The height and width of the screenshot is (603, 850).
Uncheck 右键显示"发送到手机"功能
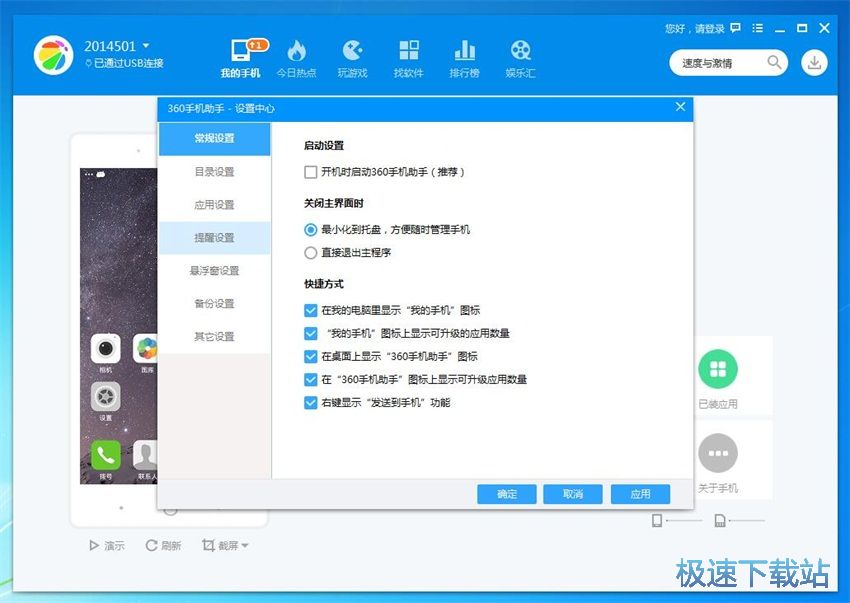click(x=311, y=403)
